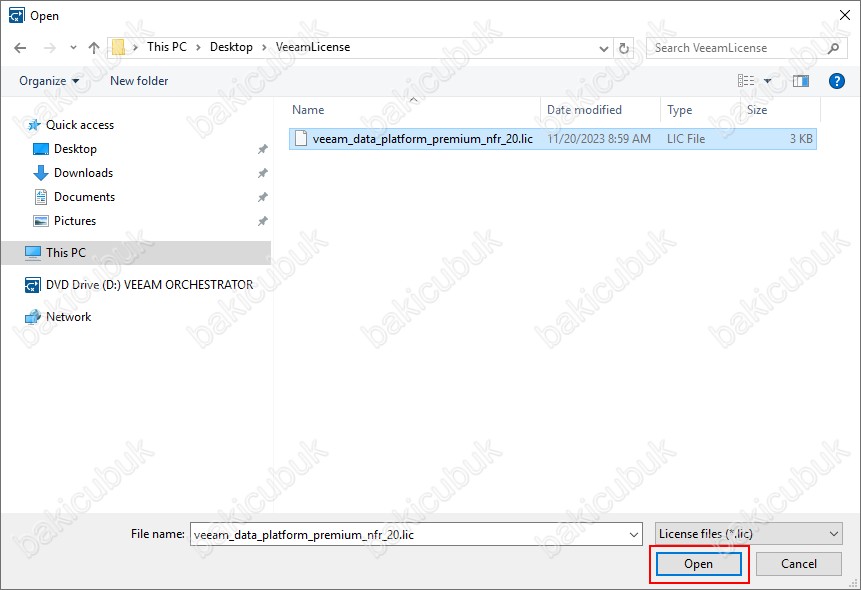Viewport: 861px width, 590px height.
Task: Expand the address bar history dropdown
Action: 603,48
